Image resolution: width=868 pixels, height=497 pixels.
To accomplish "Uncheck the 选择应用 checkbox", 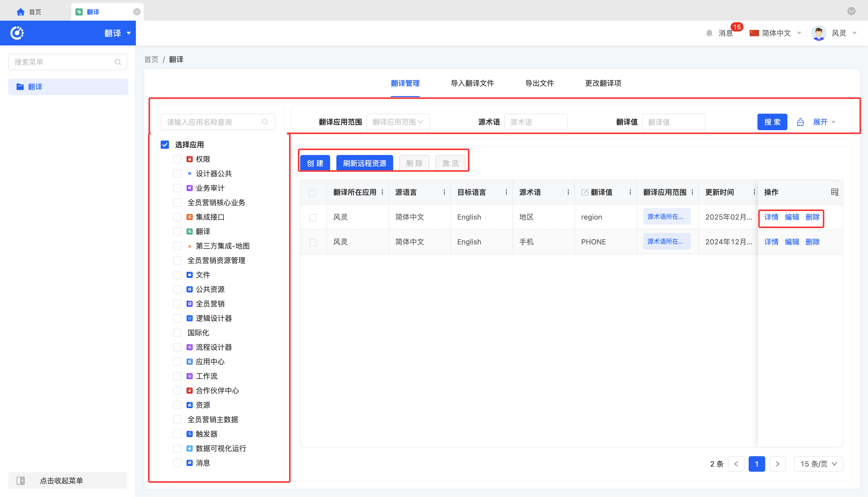I will click(x=165, y=145).
